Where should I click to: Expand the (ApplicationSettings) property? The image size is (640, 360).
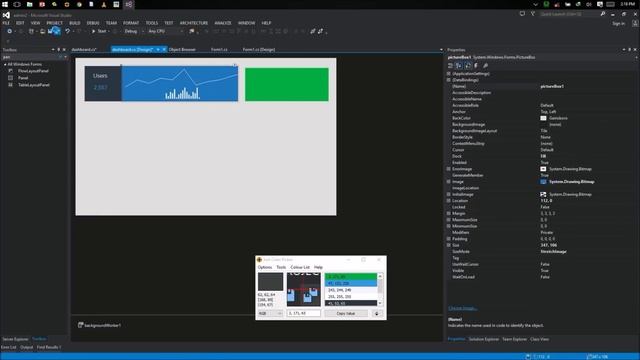(x=449, y=74)
